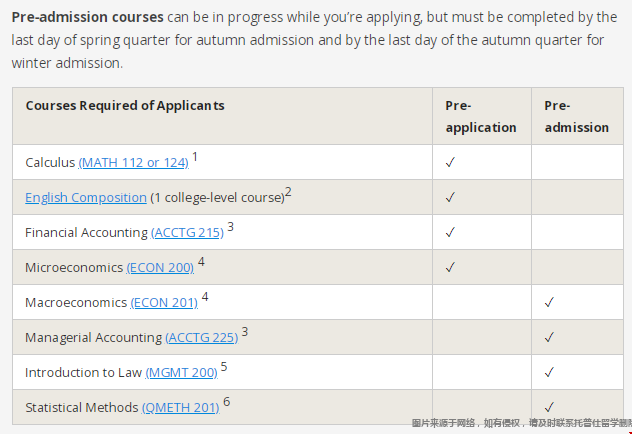The width and height of the screenshot is (632, 434).
Task: Click the ACCTG 225 link
Action: [201, 337]
